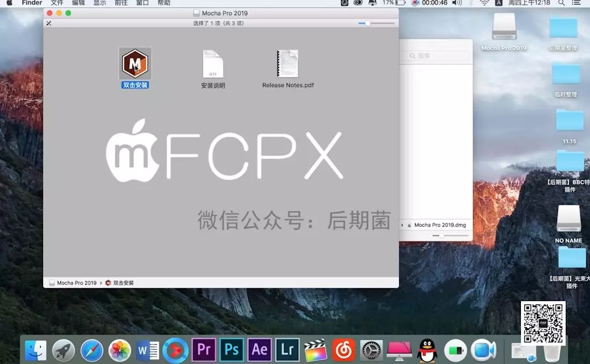The height and width of the screenshot is (364, 590).
Task: Open the input method A menu
Action: coord(499,3)
